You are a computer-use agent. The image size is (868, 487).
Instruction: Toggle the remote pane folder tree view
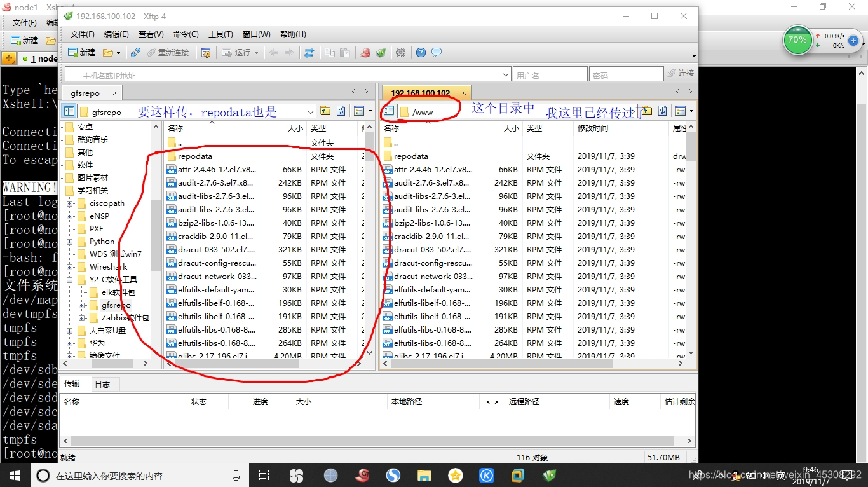[389, 111]
